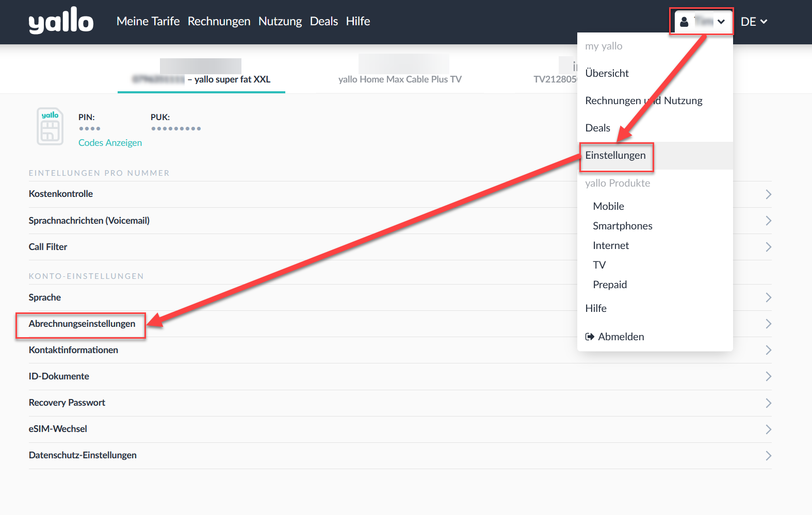Screen dimensions: 812x515
Task: Open the DE language selector
Action: coord(754,22)
